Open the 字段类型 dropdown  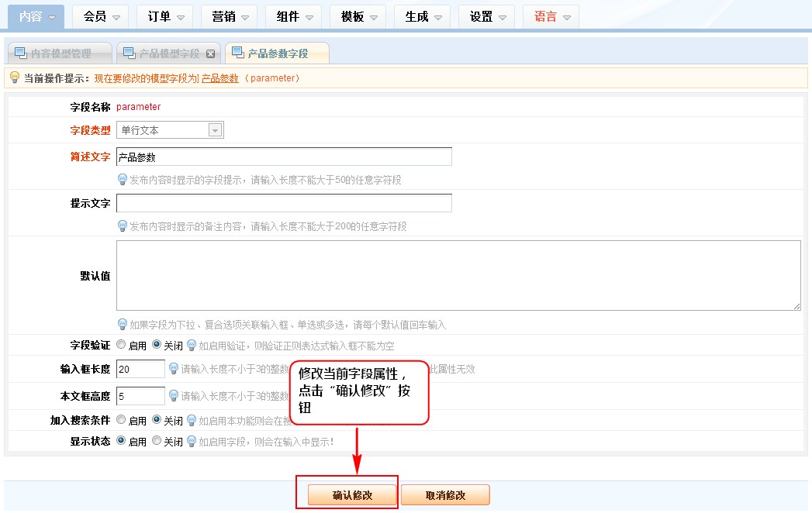tap(215, 130)
